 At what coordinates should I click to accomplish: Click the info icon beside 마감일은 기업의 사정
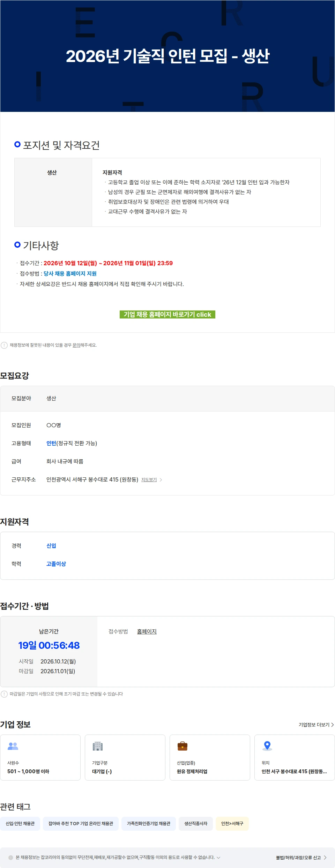point(4,694)
